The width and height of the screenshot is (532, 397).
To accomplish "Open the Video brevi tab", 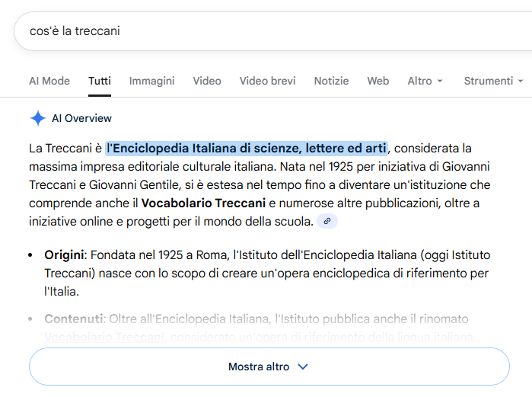I will 268,81.
